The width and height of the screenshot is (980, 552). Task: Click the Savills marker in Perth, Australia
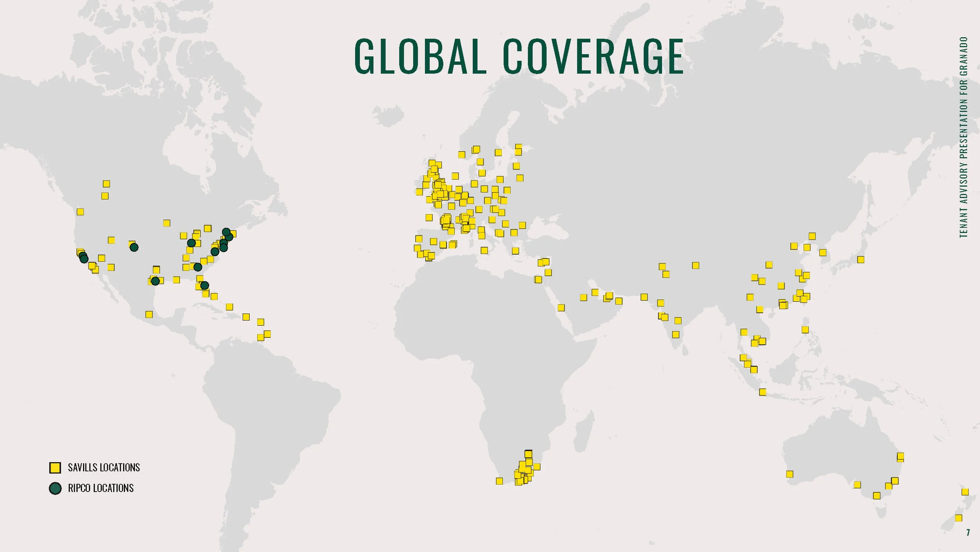789,474
